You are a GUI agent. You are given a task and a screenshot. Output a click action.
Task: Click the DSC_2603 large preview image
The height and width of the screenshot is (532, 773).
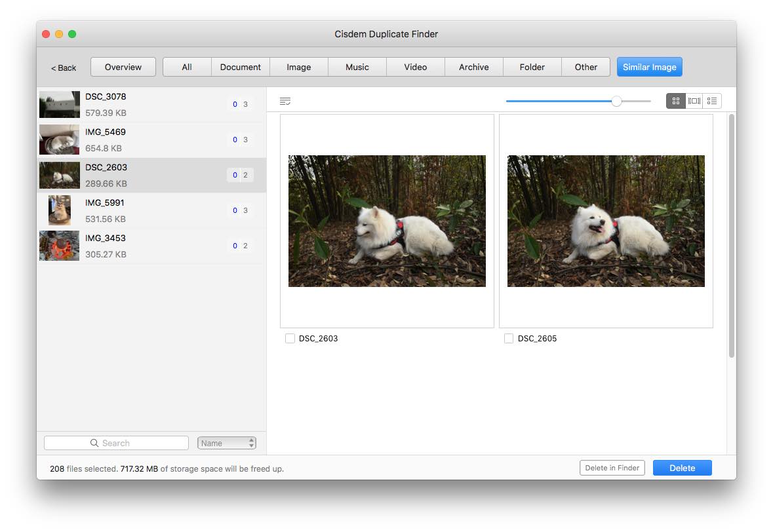pyautogui.click(x=387, y=221)
